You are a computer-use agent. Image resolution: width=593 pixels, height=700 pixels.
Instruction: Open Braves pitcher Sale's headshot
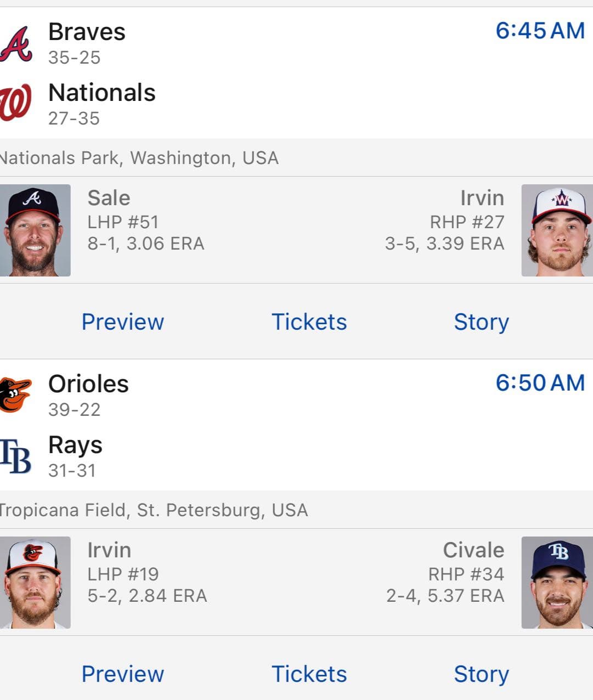[x=35, y=230]
